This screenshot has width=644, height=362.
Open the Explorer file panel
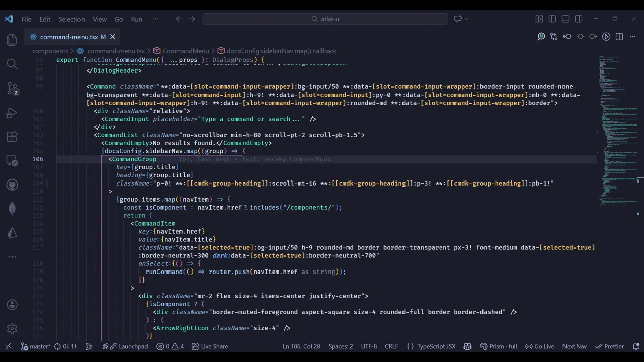pyautogui.click(x=12, y=40)
